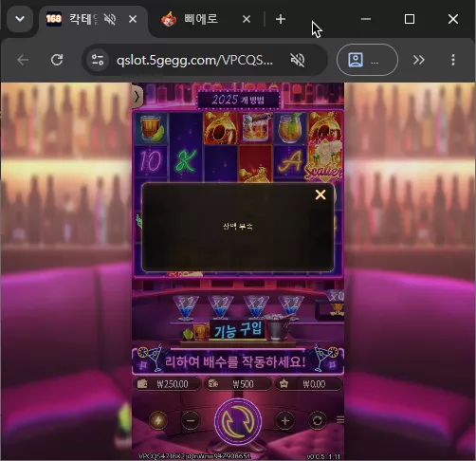Screen dimensions: 476x461
Task: Close the 168 칵테 tab
Action: pos(133,19)
